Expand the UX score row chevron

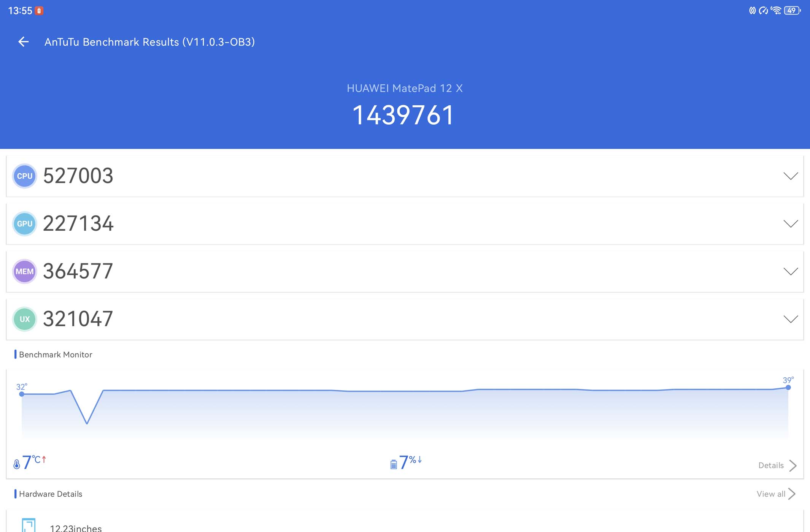point(791,319)
